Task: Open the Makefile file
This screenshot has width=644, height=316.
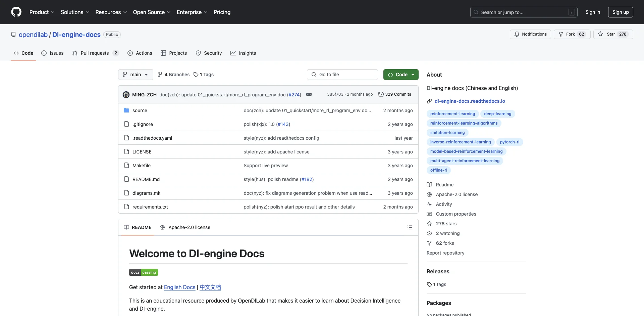Action: 142,166
